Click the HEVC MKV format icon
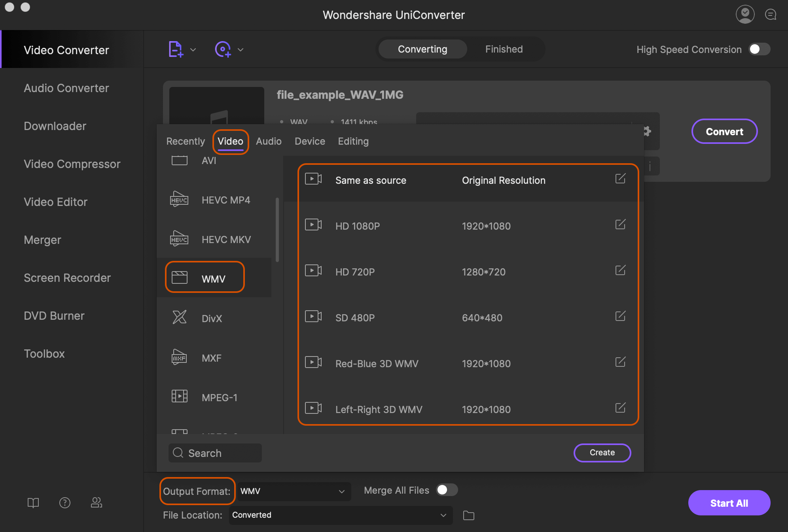 pos(179,239)
